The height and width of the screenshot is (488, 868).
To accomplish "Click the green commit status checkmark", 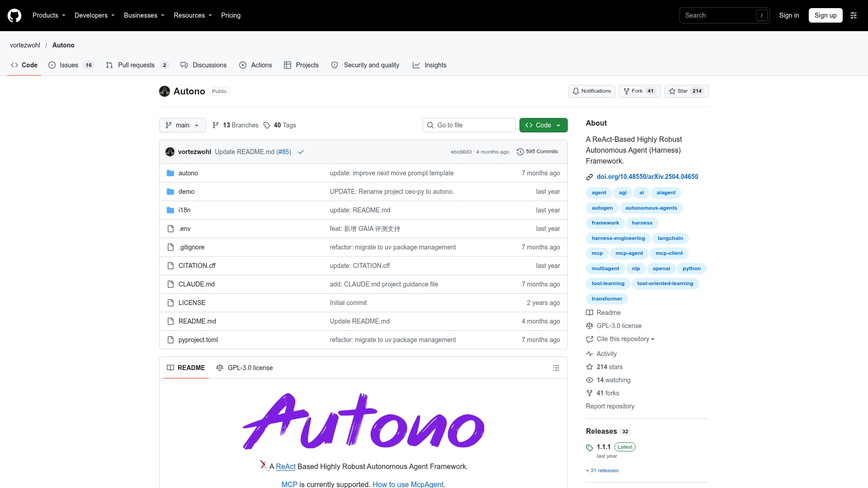I will click(301, 152).
